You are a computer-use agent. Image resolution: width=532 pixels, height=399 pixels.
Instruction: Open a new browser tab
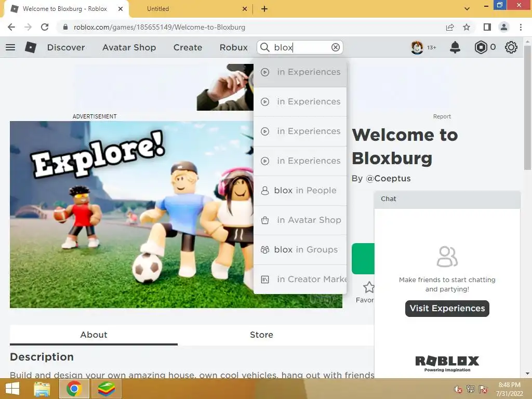pyautogui.click(x=264, y=9)
